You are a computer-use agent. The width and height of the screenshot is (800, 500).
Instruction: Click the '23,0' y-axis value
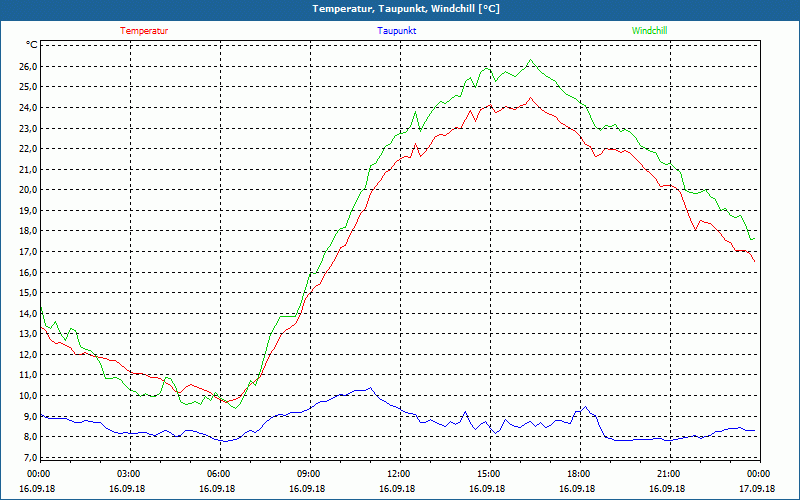[x=29, y=128]
